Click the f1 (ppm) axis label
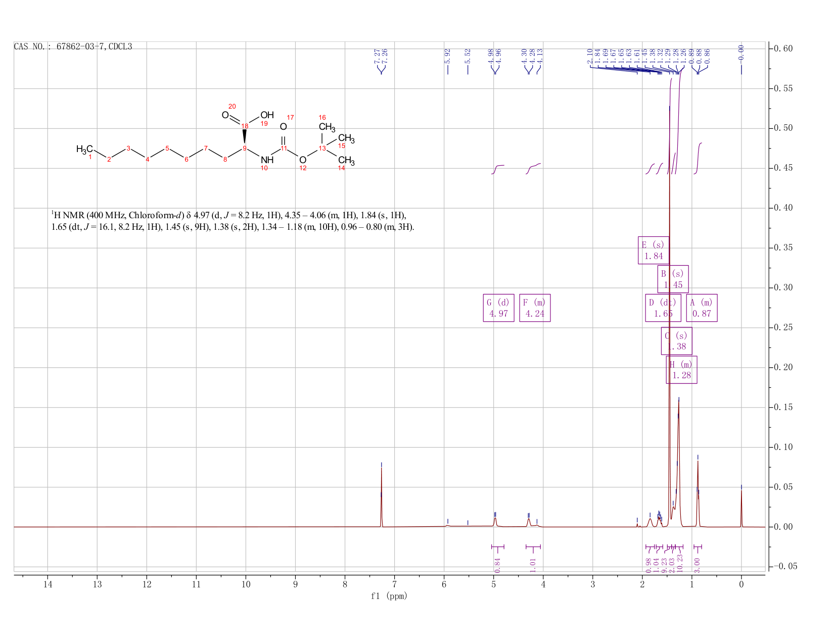Screen dimensions: 834x644 click(389, 596)
